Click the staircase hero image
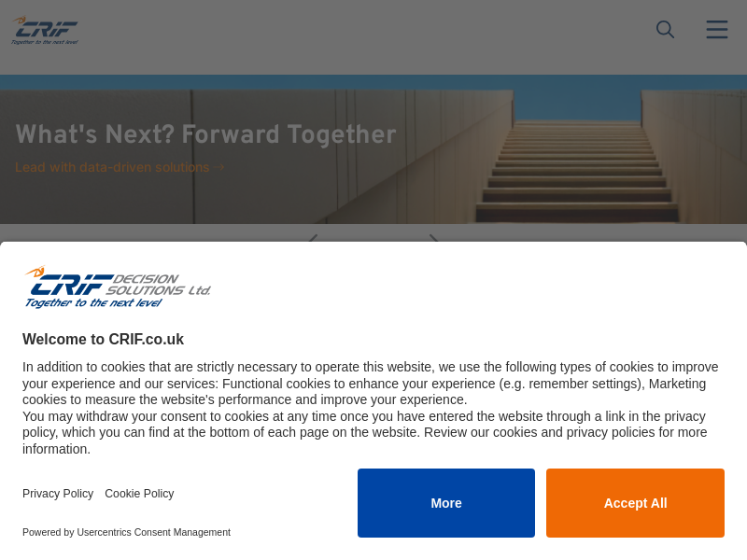 [x=579, y=159]
